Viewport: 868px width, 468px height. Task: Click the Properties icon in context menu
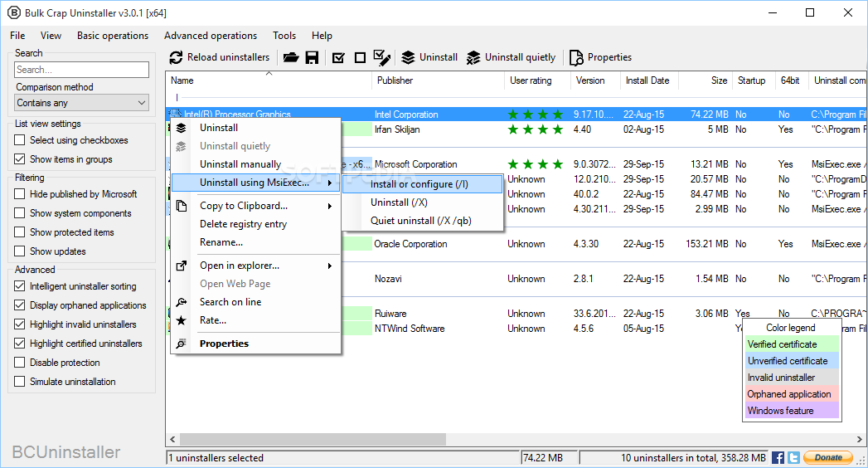tap(181, 344)
